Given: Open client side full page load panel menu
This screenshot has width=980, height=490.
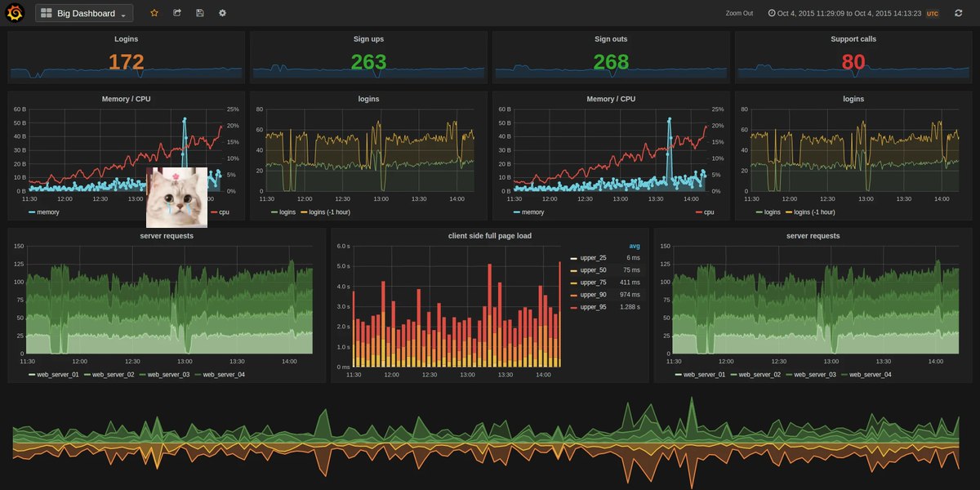Looking at the screenshot, I should [x=489, y=236].
